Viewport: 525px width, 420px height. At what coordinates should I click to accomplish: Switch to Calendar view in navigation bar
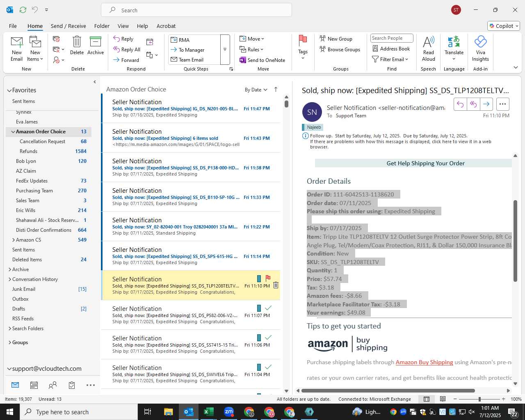(34, 385)
